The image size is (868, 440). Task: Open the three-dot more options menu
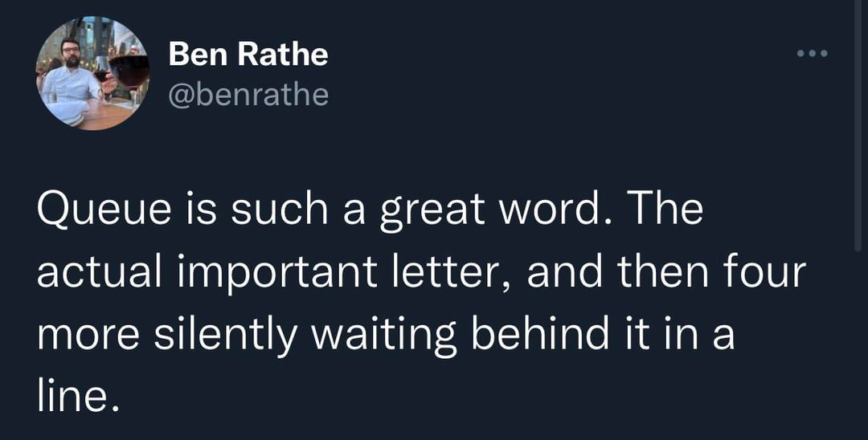pyautogui.click(x=811, y=55)
